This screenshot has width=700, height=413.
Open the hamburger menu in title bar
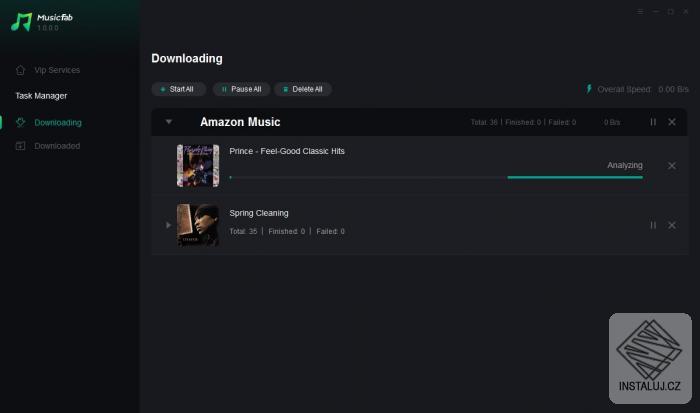coord(640,12)
